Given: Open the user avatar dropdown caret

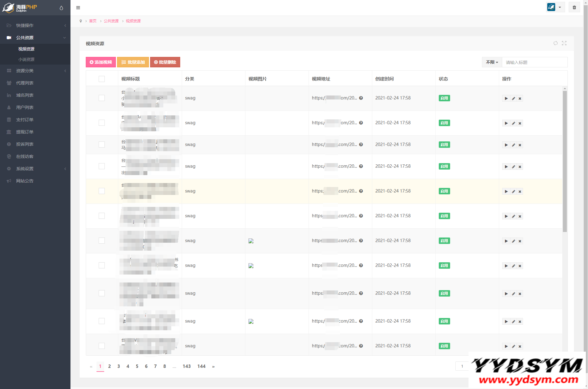Looking at the screenshot, I should click(560, 7).
